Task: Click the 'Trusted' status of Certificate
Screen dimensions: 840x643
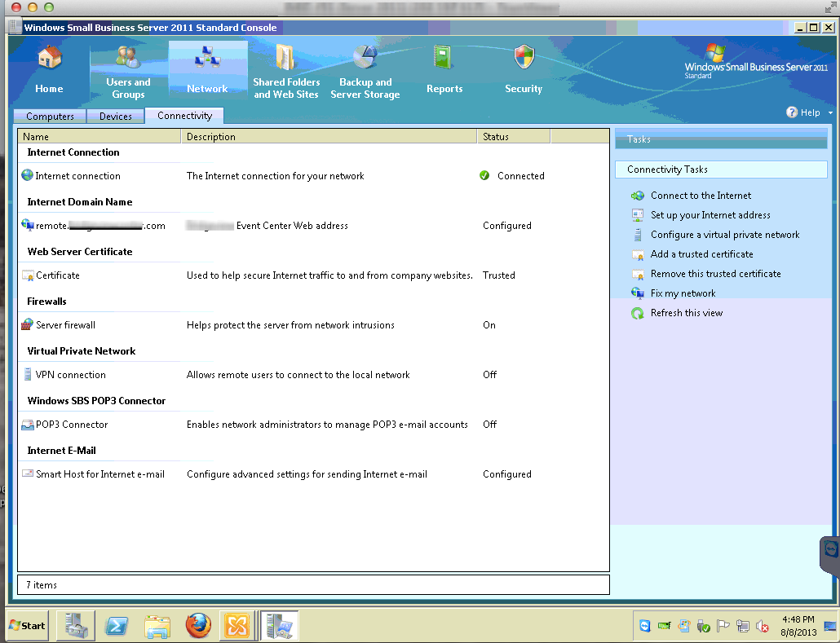Action: point(499,275)
